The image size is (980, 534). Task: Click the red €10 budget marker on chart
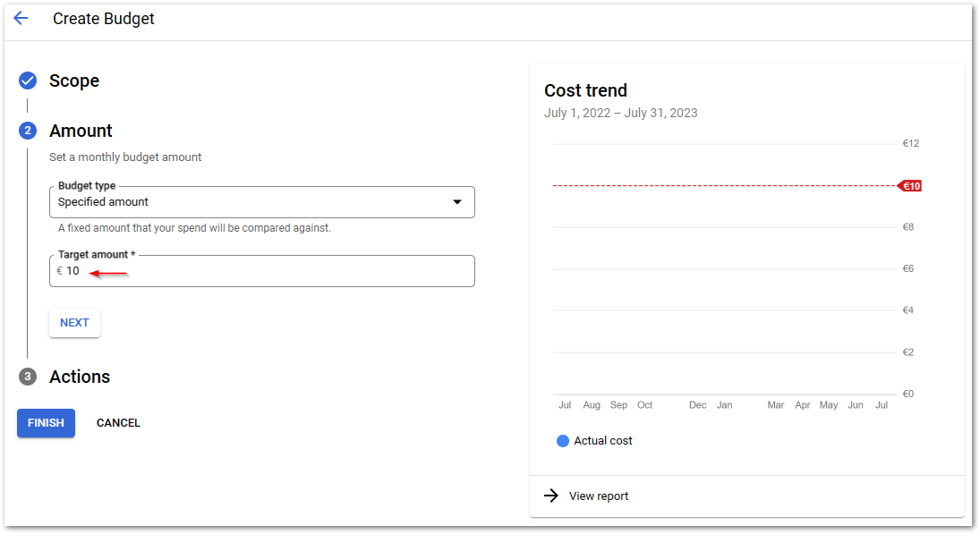(x=909, y=185)
